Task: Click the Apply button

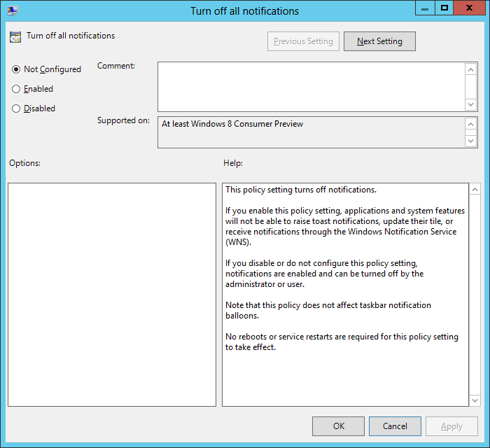Action: [451, 426]
